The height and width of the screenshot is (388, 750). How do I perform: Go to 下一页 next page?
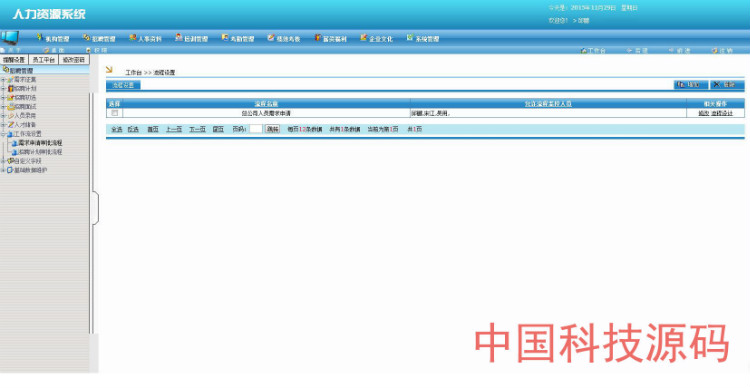tap(197, 129)
